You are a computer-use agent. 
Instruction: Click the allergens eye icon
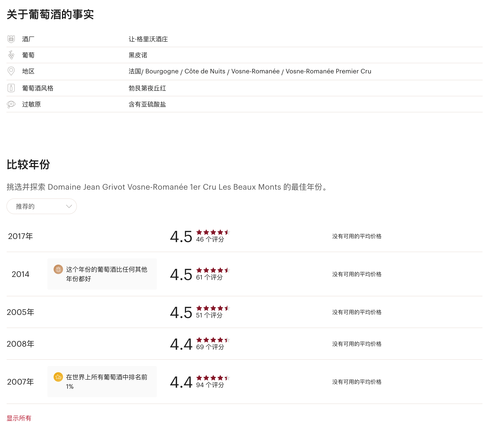11,104
